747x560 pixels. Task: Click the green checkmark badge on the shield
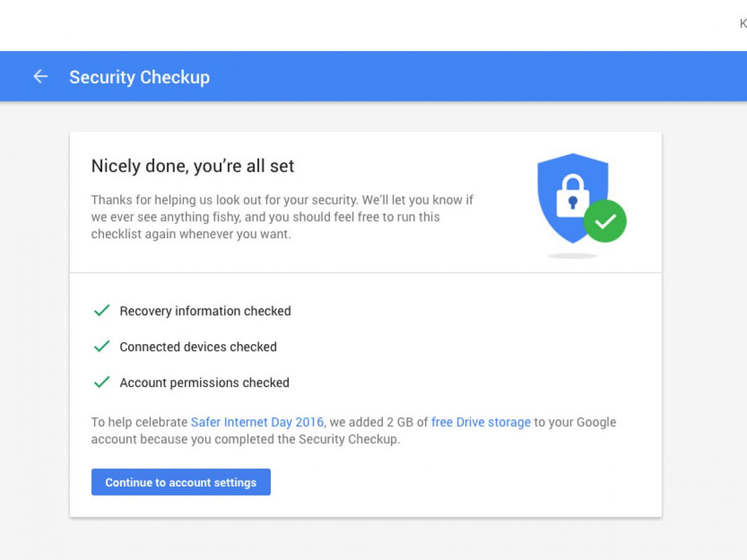pyautogui.click(x=605, y=221)
